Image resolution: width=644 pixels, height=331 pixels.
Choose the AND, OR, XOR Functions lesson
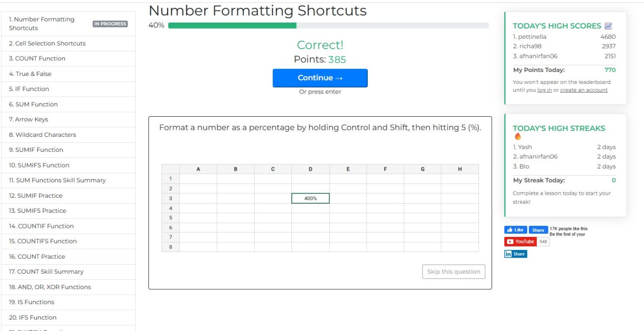(x=50, y=287)
